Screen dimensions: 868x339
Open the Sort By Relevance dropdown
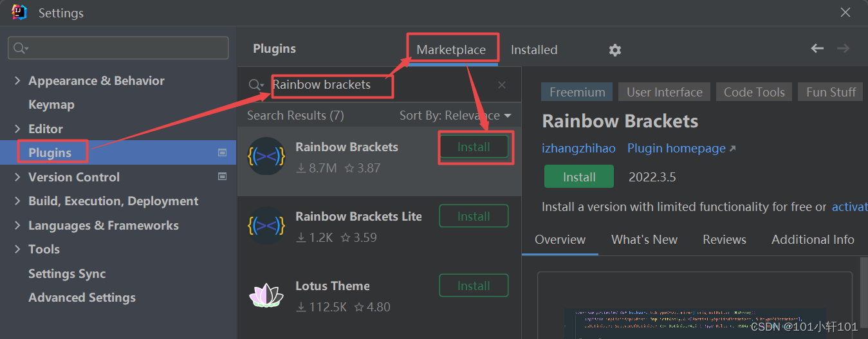(455, 115)
